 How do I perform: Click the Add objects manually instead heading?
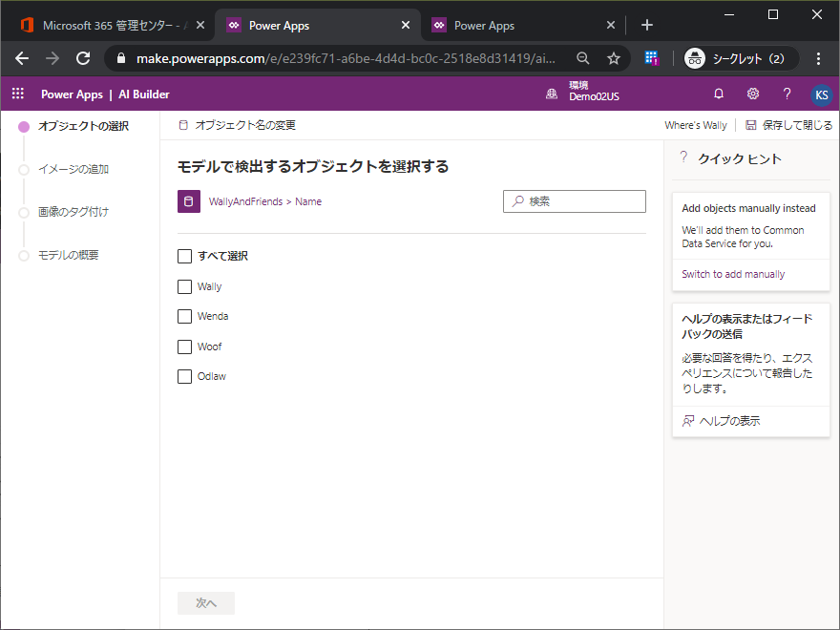748,208
